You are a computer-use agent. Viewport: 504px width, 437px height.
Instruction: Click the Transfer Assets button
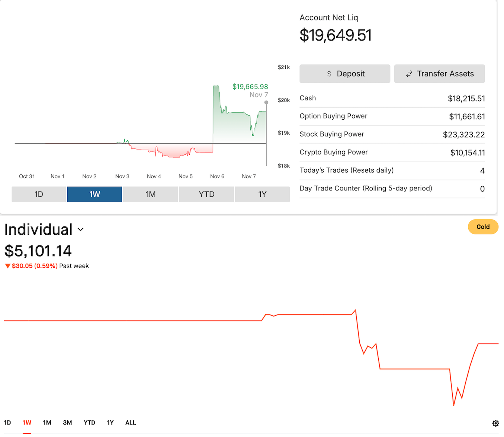(x=439, y=74)
